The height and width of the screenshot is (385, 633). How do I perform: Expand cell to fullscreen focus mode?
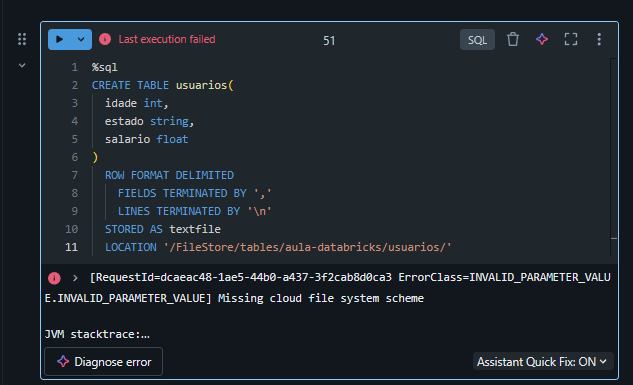[570, 39]
